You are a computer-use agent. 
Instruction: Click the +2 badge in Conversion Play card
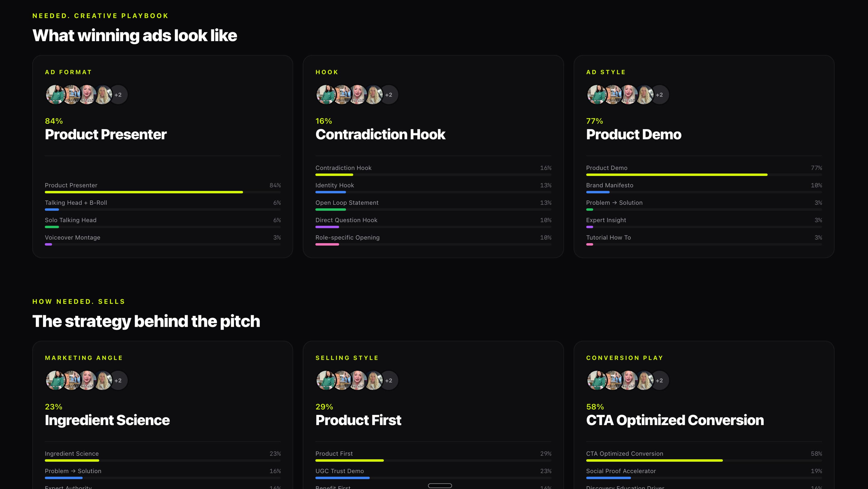[x=659, y=380]
